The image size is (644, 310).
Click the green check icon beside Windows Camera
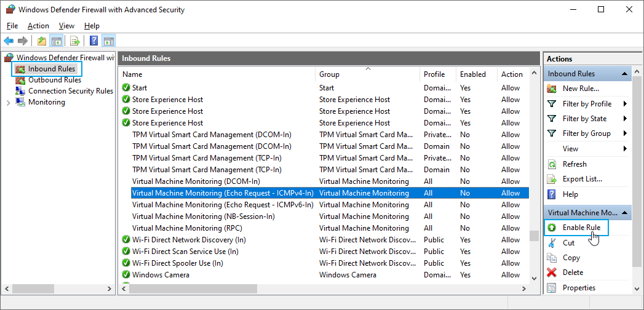coord(126,275)
